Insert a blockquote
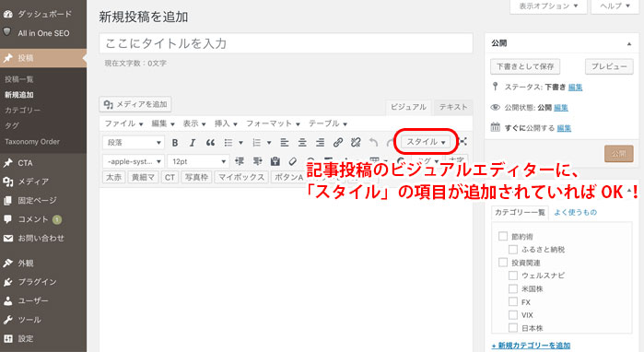The image size is (644, 352). click(x=210, y=143)
